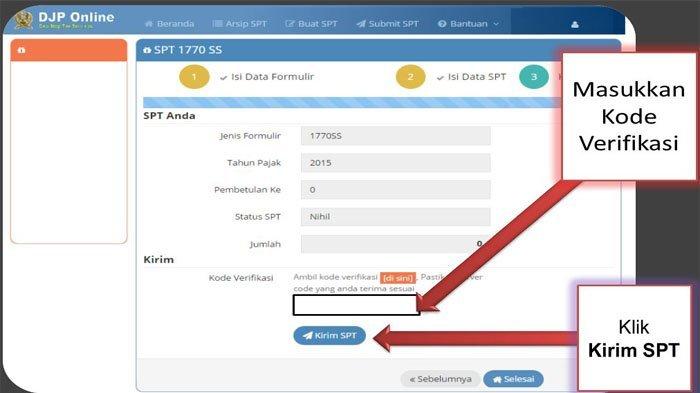This screenshot has height=393, width=700.
Task: Select the teal step 3 circle
Action: point(534,77)
